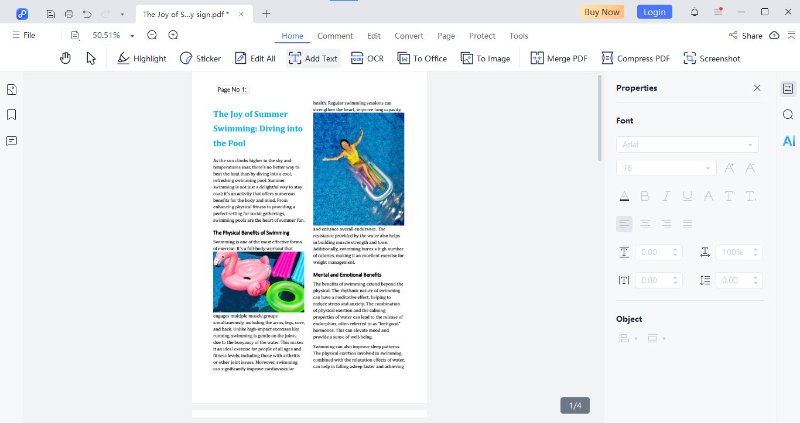
Task: Open the thumbnails panel icon in left sidebar
Action: 12,90
